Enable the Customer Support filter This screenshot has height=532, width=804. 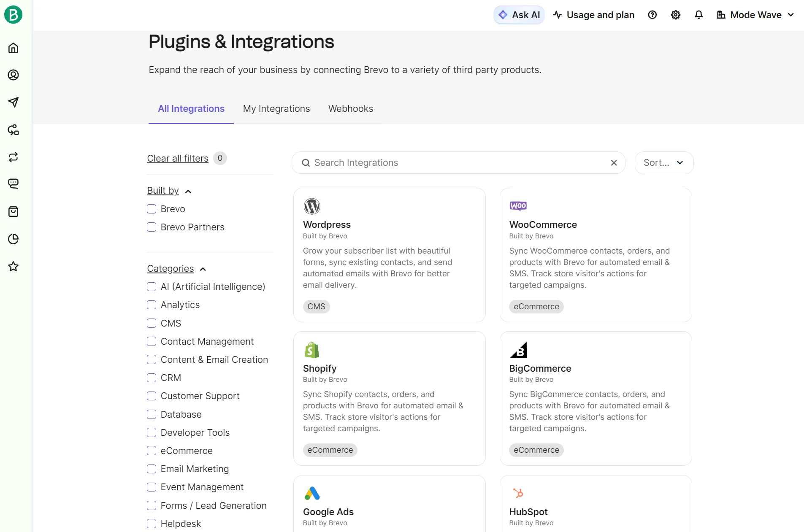152,396
